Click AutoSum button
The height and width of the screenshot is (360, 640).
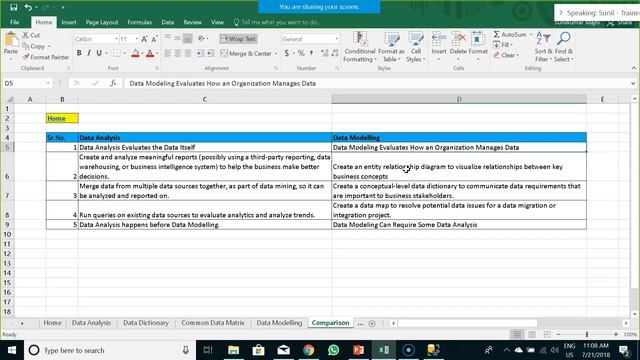(510, 35)
